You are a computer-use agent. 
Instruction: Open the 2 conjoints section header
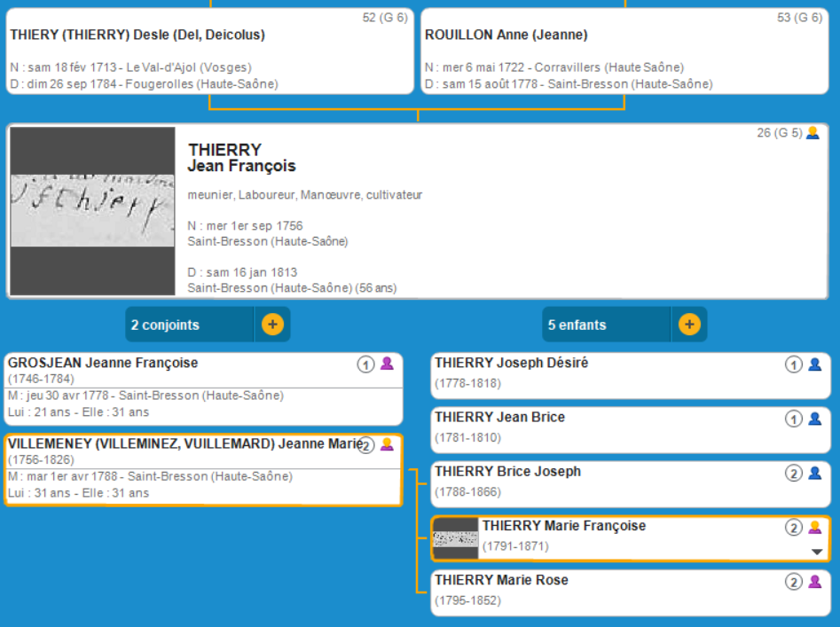pos(190,325)
